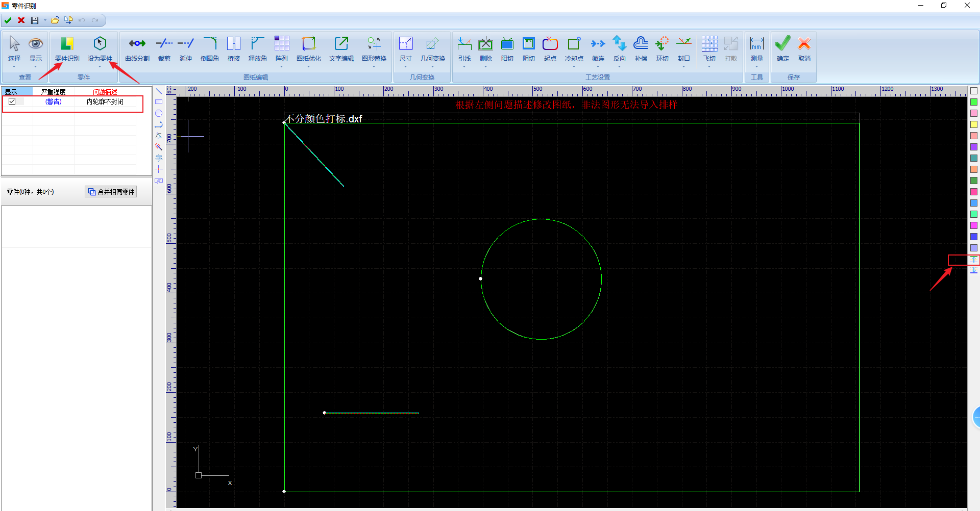Image resolution: width=980 pixels, height=511 pixels.
Task: Open the 测量 measure dropdown
Action: (x=757, y=67)
